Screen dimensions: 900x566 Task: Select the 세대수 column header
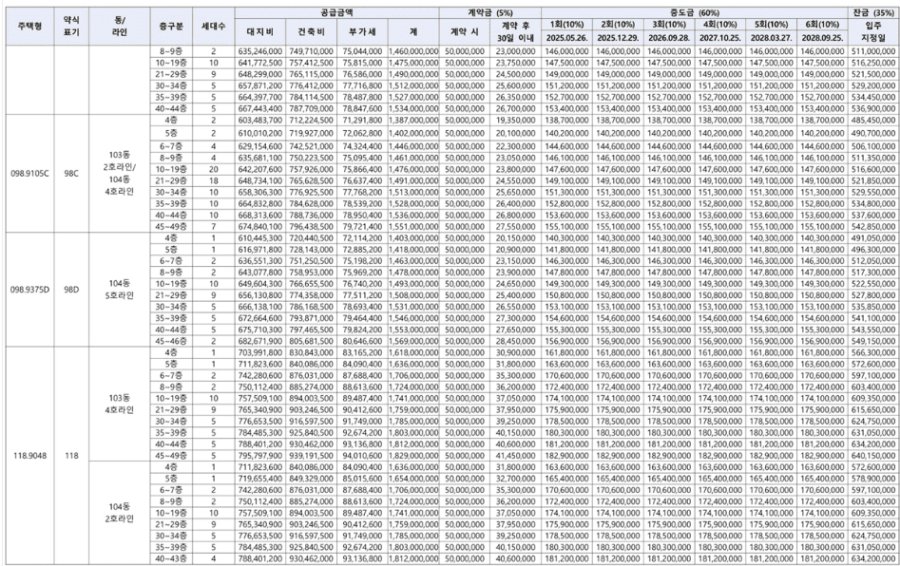click(214, 26)
